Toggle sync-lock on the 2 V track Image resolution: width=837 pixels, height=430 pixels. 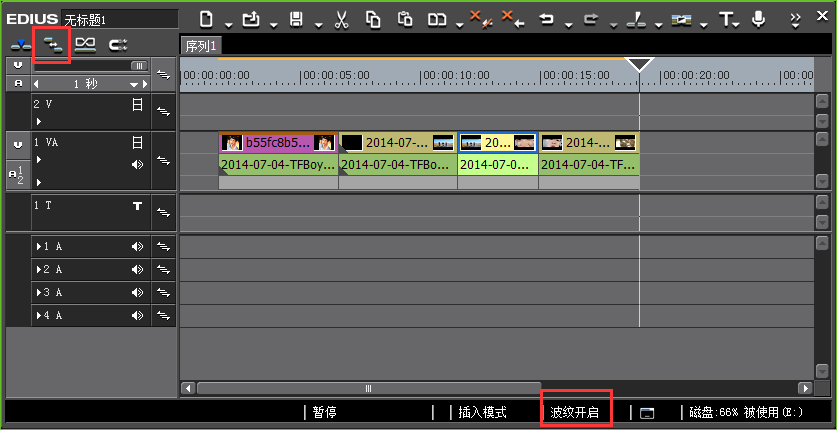163,112
